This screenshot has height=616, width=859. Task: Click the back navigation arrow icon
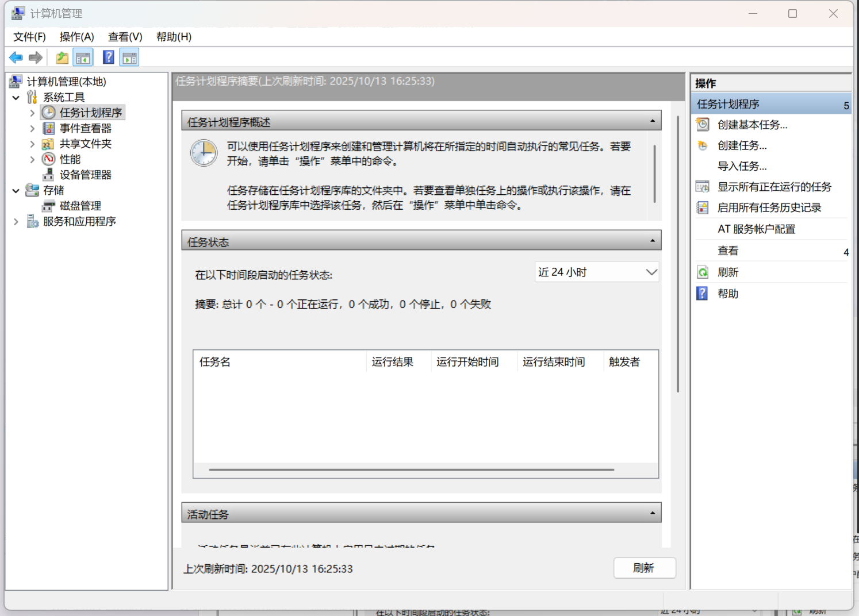[16, 57]
